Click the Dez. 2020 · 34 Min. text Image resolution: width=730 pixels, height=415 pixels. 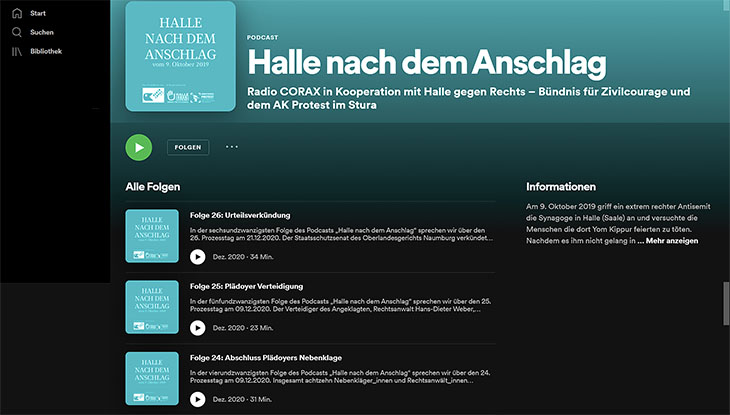(243, 257)
